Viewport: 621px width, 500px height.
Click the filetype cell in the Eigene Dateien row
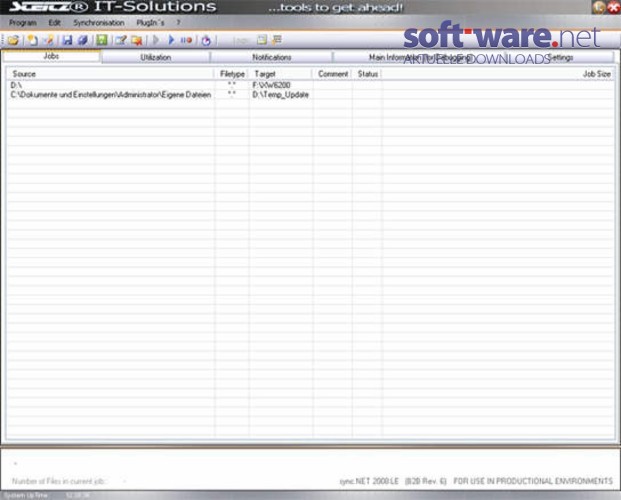pos(232,94)
